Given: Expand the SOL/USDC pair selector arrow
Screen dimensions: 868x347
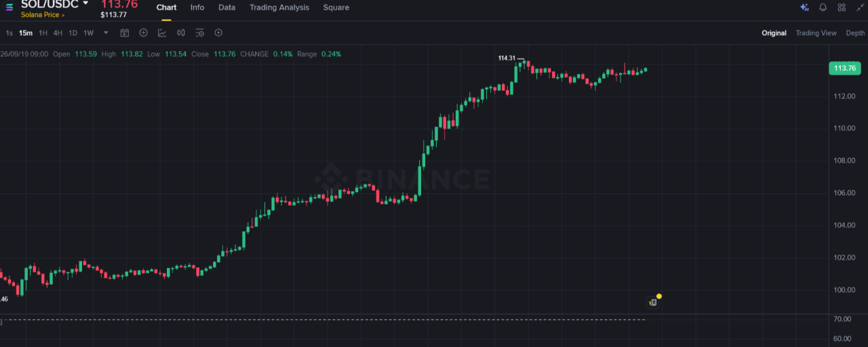Looking at the screenshot, I should tap(85, 3).
